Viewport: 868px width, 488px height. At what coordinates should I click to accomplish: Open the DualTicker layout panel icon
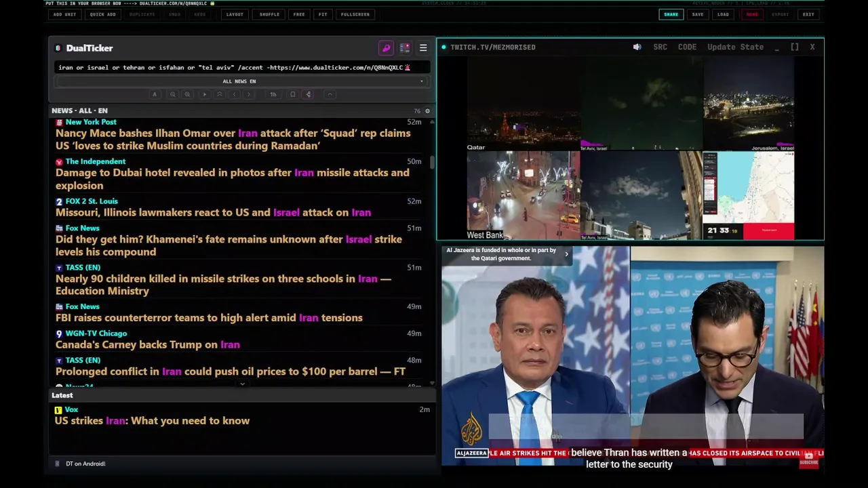click(x=405, y=48)
